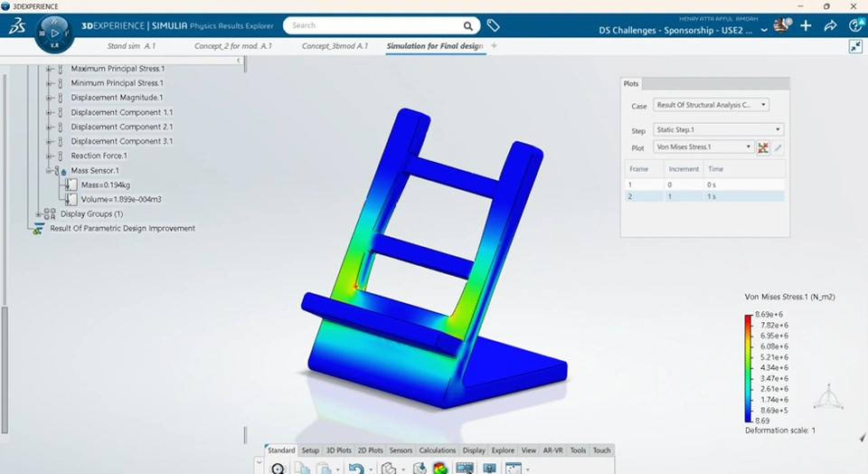Open the 3DEXPERIENCE compass
868x474 pixels.
coord(54,33)
